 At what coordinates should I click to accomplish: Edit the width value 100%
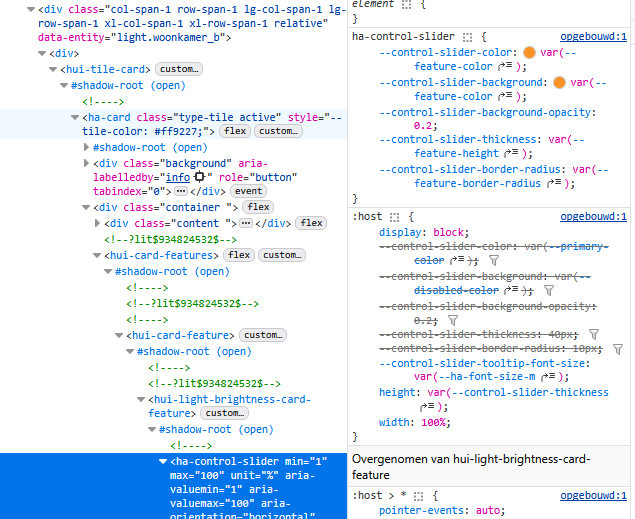point(433,423)
